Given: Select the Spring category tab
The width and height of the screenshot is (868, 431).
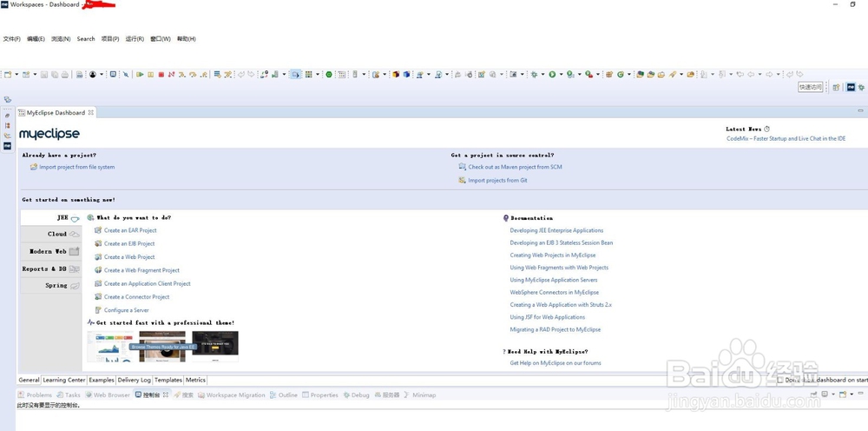Looking at the screenshot, I should [51, 285].
